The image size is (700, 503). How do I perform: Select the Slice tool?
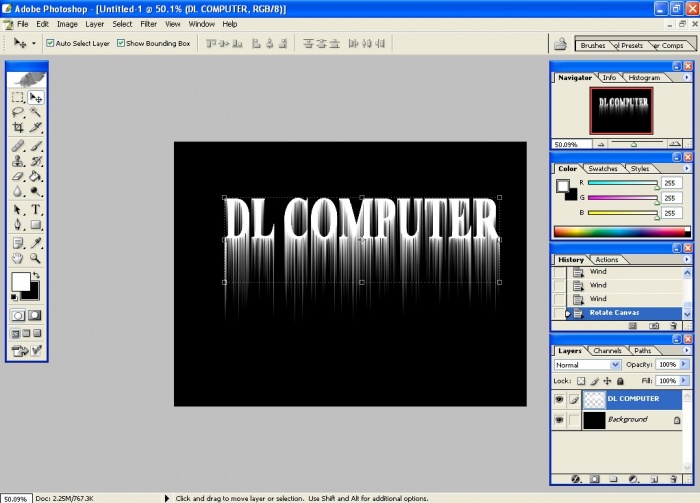tap(36, 127)
